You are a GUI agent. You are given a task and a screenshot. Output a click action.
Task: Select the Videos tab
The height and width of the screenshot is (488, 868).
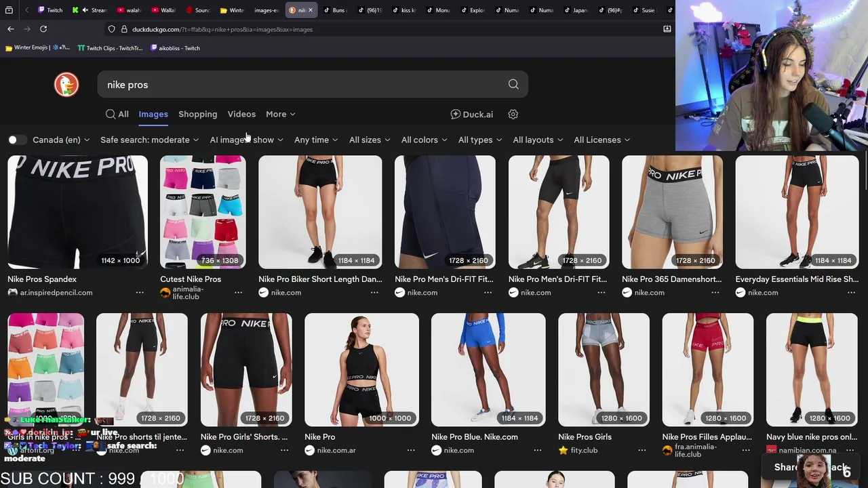point(241,115)
